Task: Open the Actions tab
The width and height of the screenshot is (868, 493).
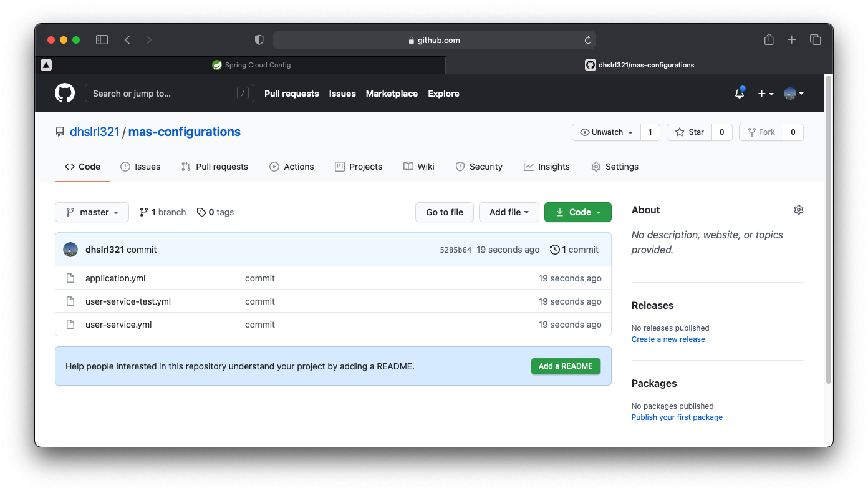Action: click(x=292, y=167)
